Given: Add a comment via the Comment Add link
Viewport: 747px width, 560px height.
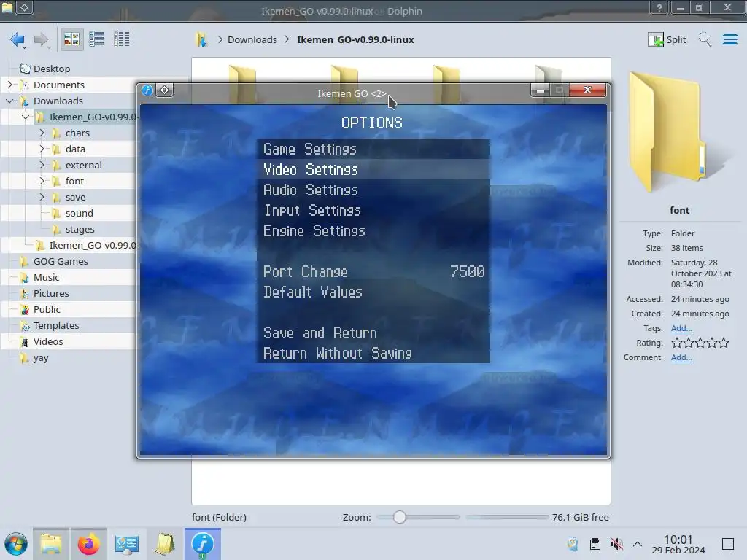Looking at the screenshot, I should coord(681,357).
